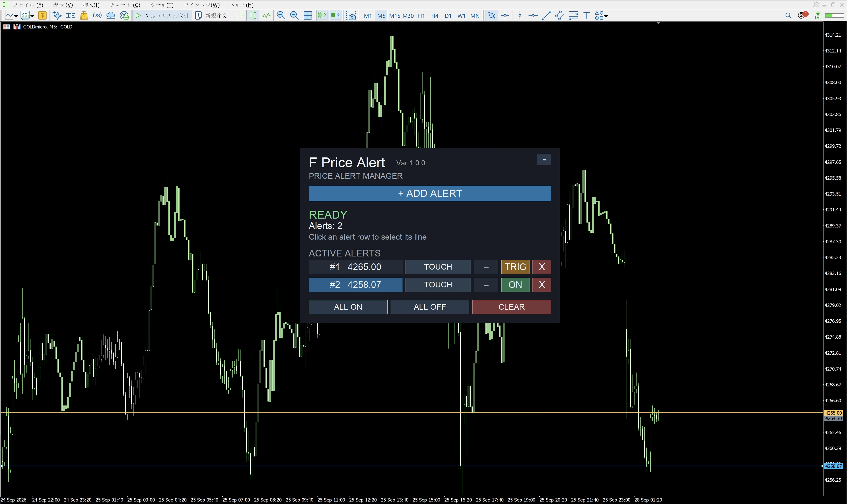Screen dimensions: 847x504
Task: Open the trading signals broadcast icon
Action: (97, 16)
